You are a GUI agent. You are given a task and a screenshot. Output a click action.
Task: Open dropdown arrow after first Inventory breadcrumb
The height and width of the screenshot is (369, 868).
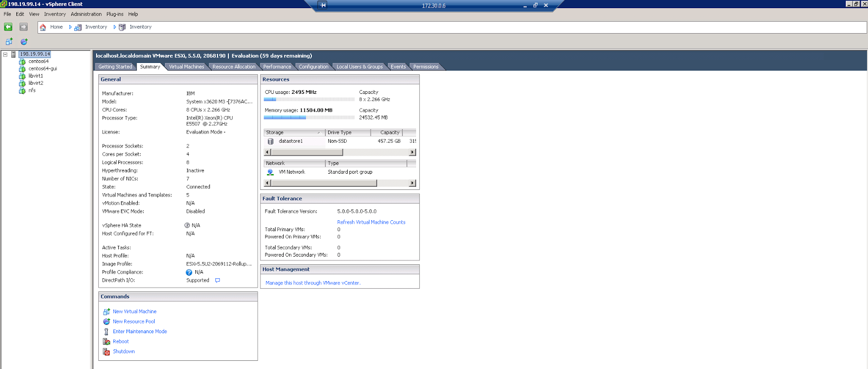pos(114,27)
